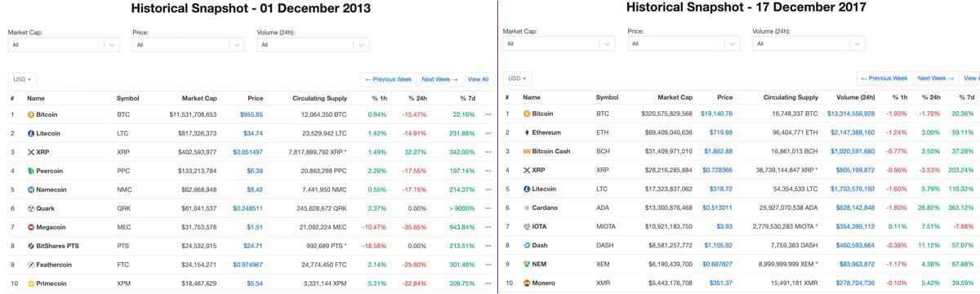The width and height of the screenshot is (980, 294).
Task: Click the Bitcoin icon in the 2013 table
Action: 31,114
